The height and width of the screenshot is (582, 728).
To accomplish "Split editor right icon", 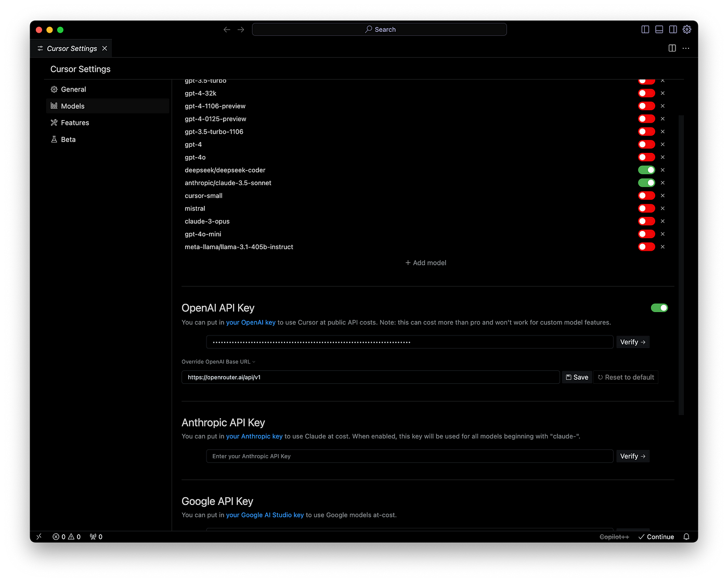I will click(x=672, y=48).
